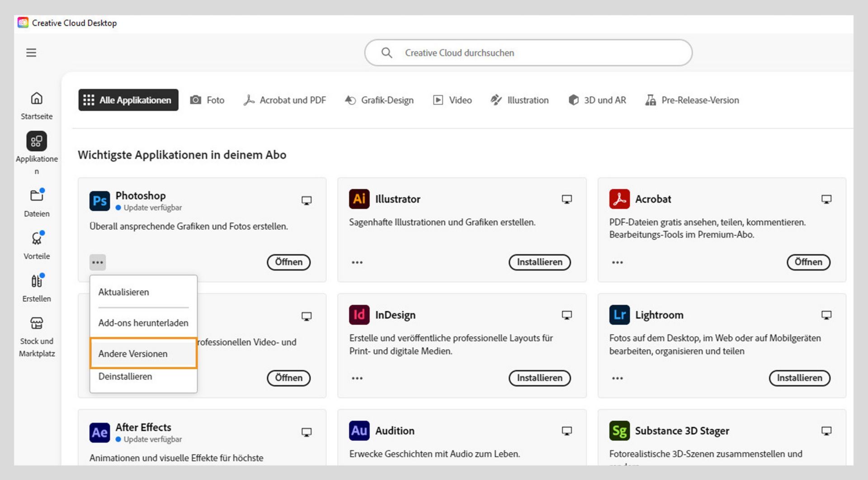Image resolution: width=868 pixels, height=480 pixels.
Task: Choose Andere Versionen from menu
Action: tap(133, 354)
